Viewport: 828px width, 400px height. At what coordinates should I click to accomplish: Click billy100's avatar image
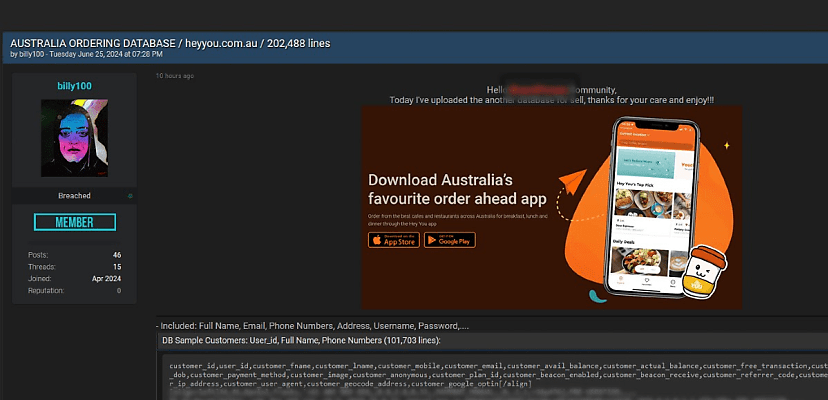(74, 138)
